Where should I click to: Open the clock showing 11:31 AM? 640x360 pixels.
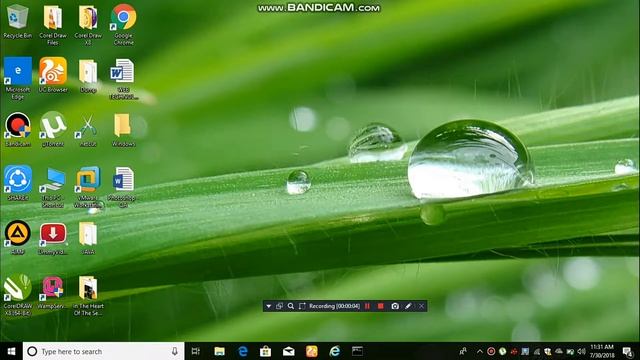602,351
